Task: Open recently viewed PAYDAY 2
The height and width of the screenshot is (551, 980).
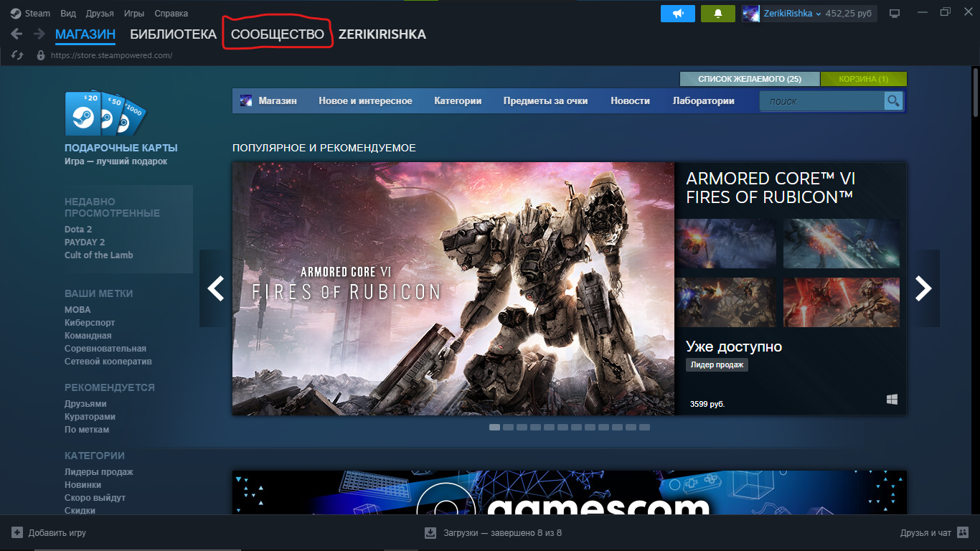Action: (85, 242)
